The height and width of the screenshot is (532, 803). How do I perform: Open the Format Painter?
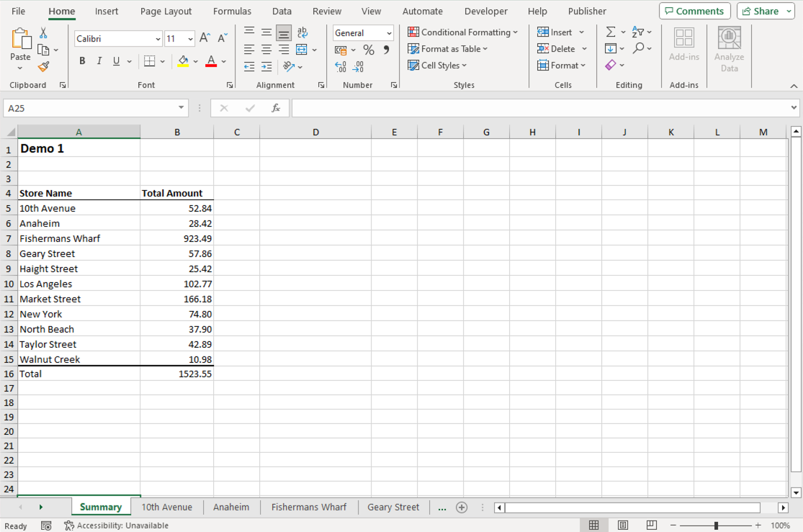click(43, 66)
